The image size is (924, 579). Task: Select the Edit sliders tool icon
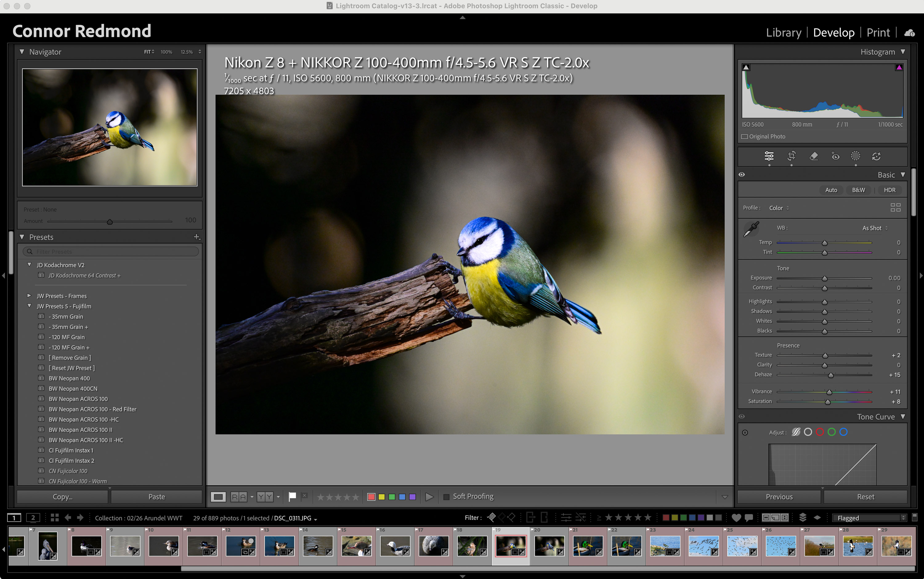(x=769, y=156)
